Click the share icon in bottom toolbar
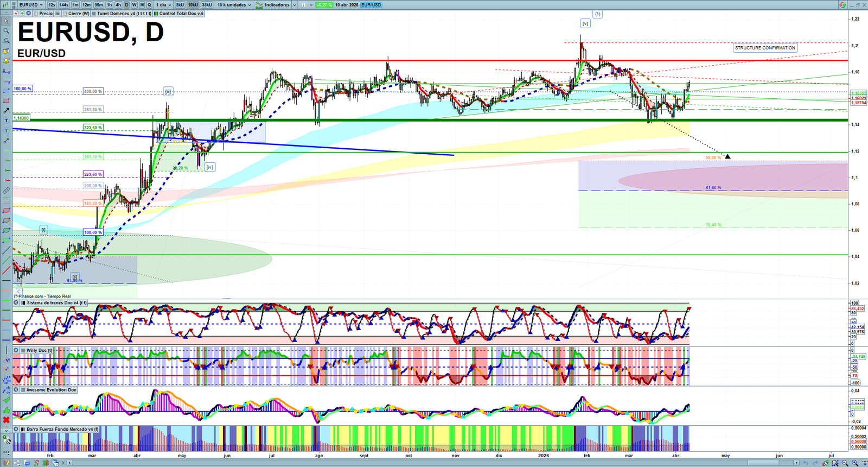Image resolution: width=868 pixels, height=467 pixels. pos(18,463)
